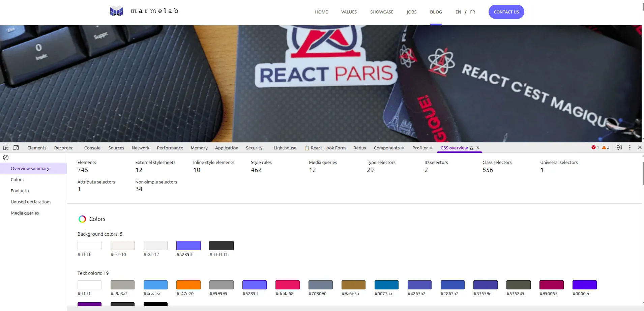644x311 pixels.
Task: Switch language to FR
Action: pos(472,12)
